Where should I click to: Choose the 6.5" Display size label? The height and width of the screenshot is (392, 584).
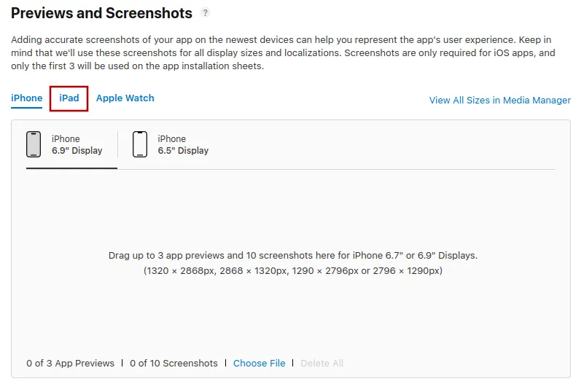point(183,151)
